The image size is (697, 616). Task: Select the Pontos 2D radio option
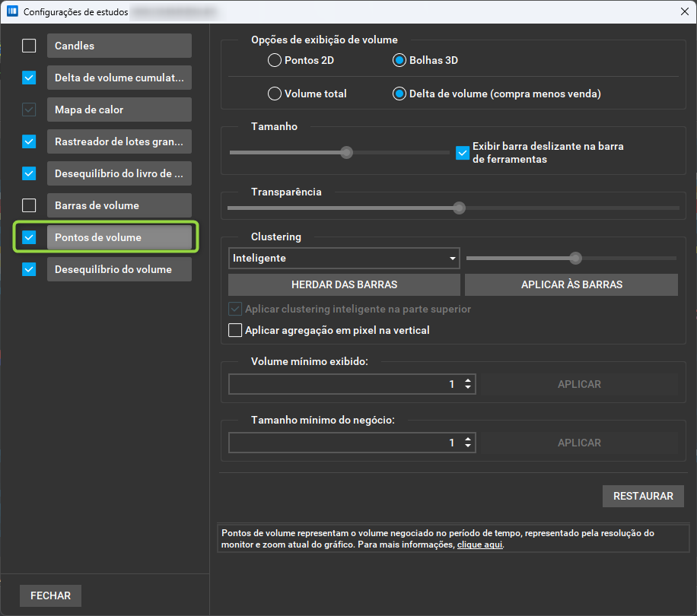[x=274, y=60]
